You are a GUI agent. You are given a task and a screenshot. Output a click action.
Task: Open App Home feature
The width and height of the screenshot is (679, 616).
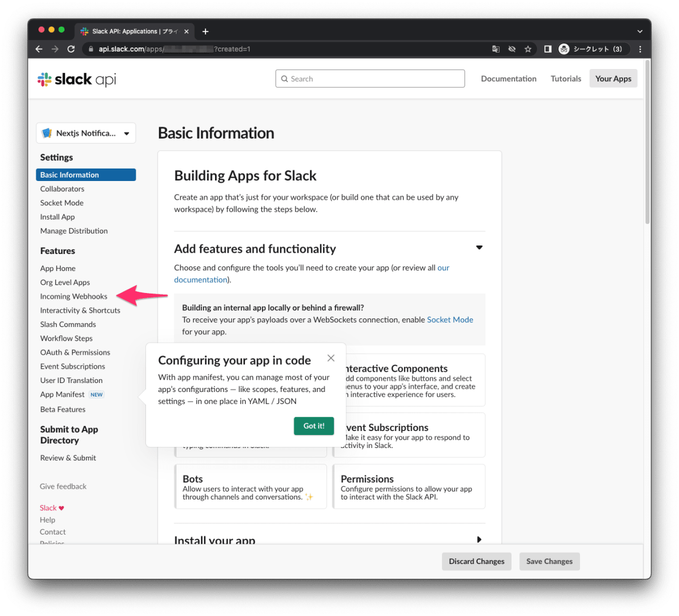(58, 269)
